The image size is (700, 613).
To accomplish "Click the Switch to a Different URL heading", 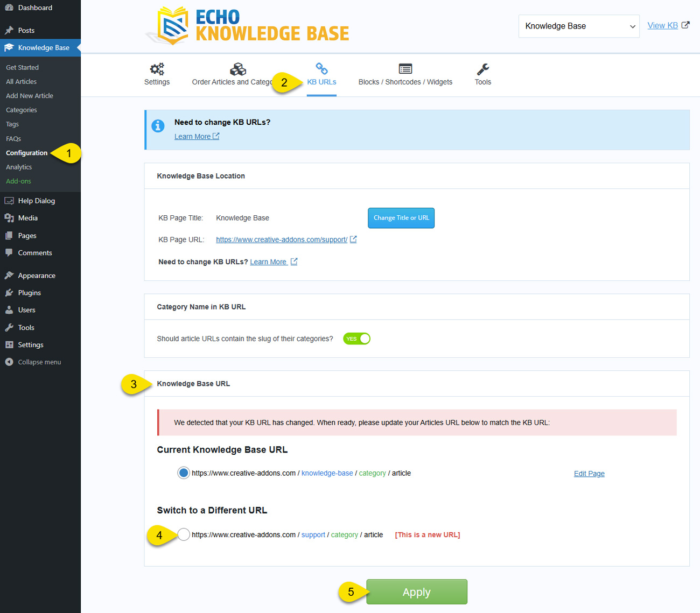I will click(x=212, y=510).
